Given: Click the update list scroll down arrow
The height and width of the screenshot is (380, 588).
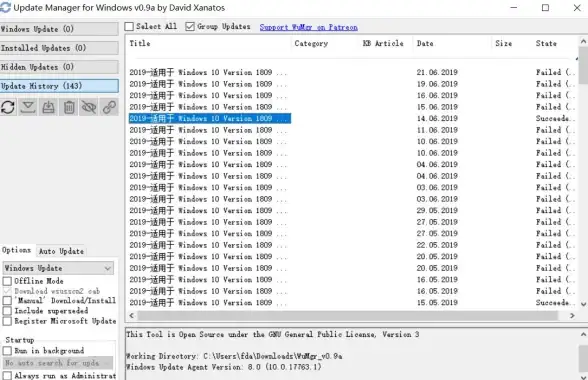Looking at the screenshot, I should [583, 304].
